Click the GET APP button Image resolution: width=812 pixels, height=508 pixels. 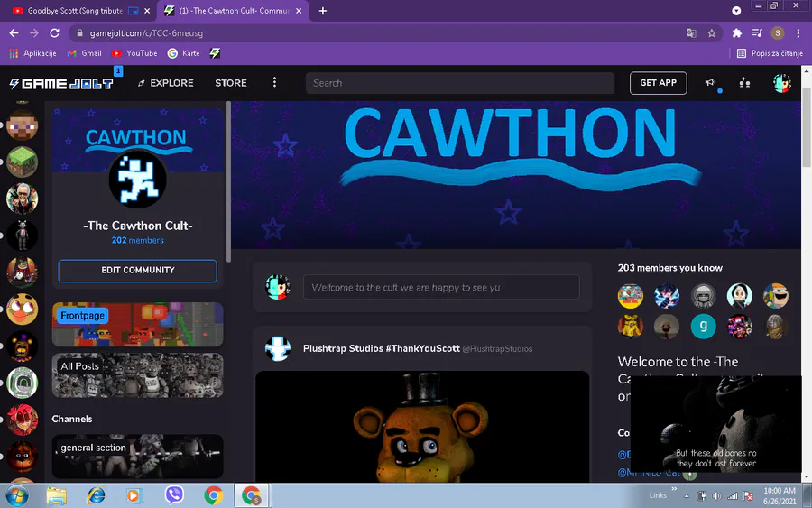(659, 83)
